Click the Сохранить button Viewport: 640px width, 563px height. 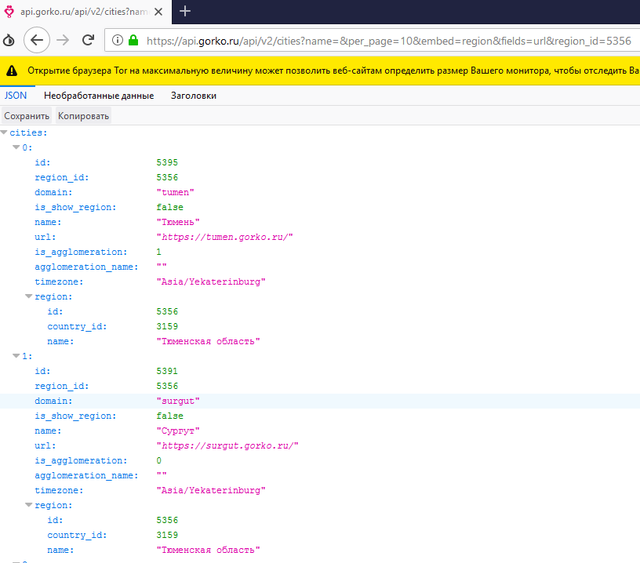(x=27, y=116)
